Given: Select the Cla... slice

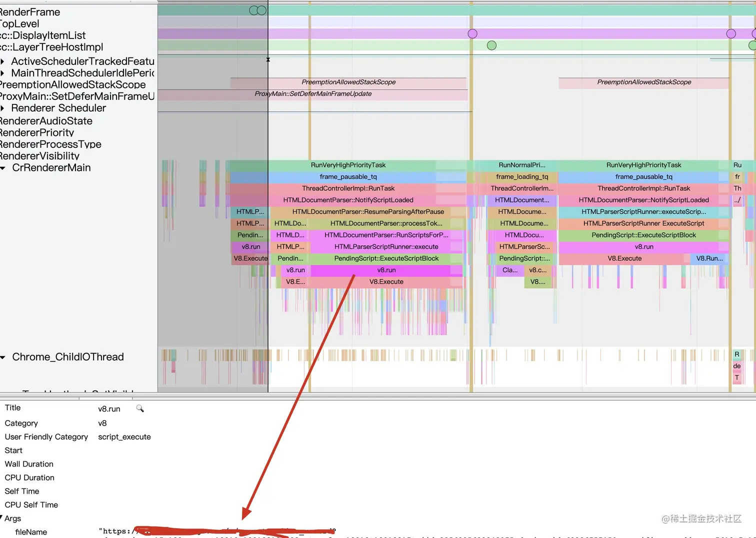Looking at the screenshot, I should click(510, 270).
